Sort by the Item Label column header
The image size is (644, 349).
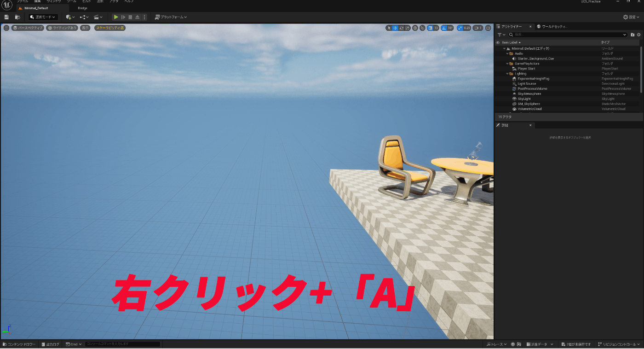[510, 42]
